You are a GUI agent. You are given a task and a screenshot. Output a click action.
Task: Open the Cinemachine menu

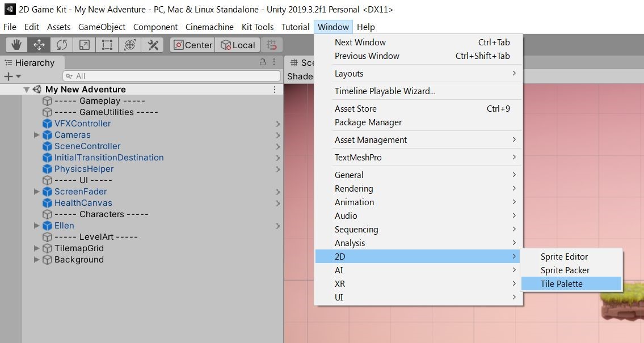209,27
